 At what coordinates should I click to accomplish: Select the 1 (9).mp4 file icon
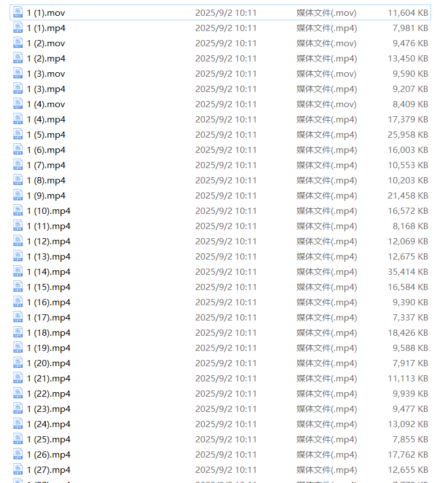[17, 195]
